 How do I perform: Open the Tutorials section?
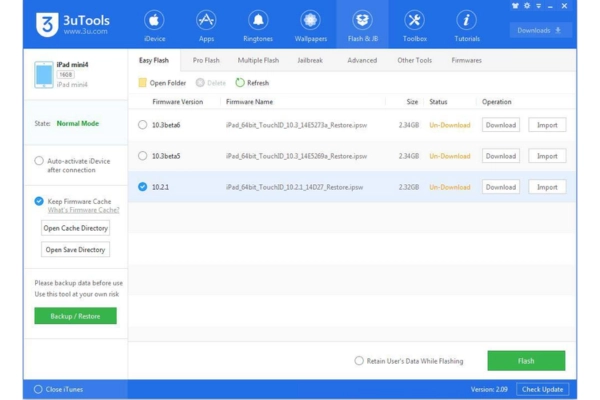pyautogui.click(x=466, y=25)
